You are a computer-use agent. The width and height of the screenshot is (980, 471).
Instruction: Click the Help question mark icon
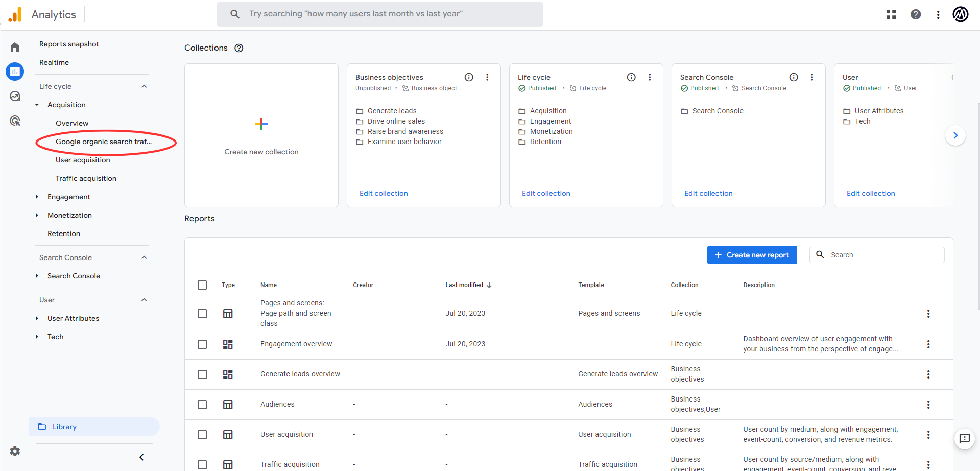click(x=916, y=14)
